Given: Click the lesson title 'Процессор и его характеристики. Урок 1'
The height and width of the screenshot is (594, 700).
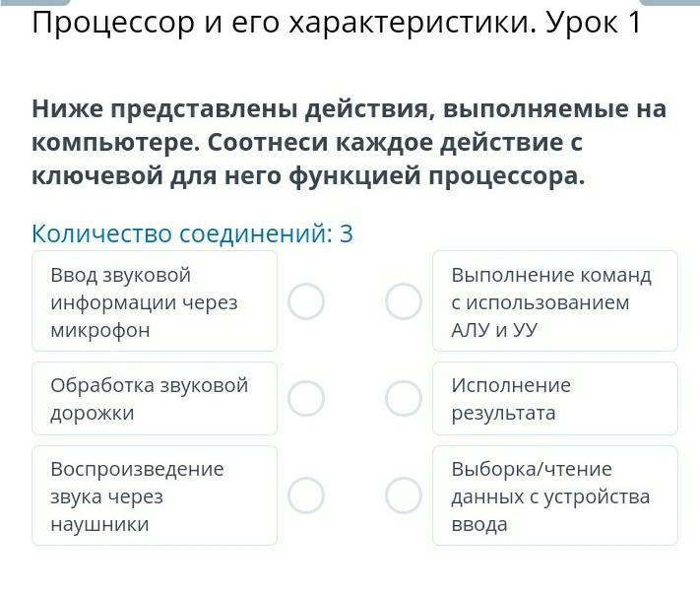Looking at the screenshot, I should pyautogui.click(x=336, y=22).
